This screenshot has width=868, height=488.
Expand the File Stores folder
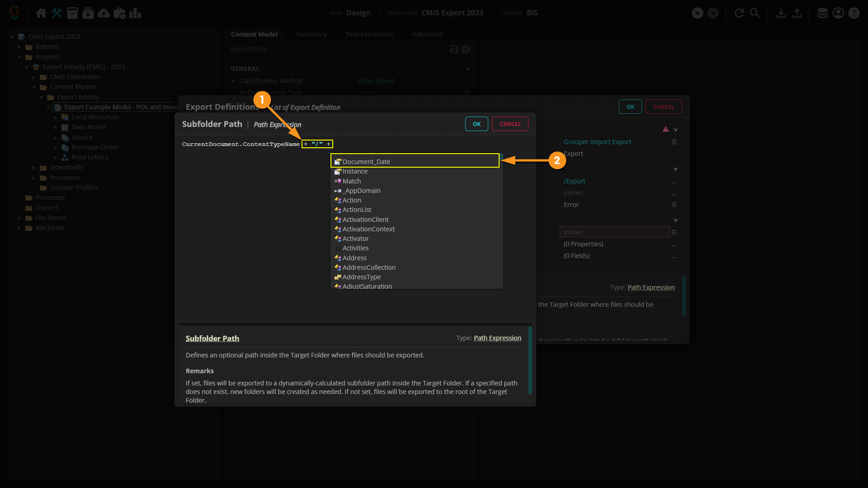click(19, 218)
